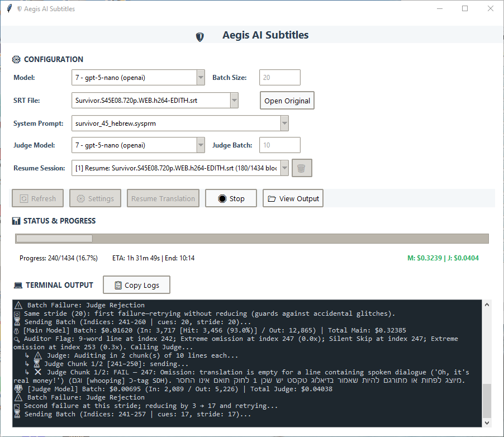This screenshot has height=437, width=504.
Task: Expand the Model dropdown
Action: [x=201, y=78]
